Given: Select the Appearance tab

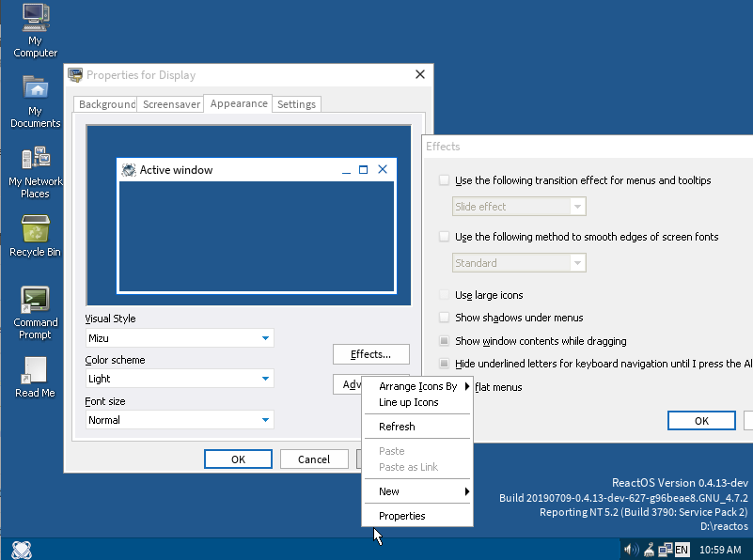Looking at the screenshot, I should 239,103.
